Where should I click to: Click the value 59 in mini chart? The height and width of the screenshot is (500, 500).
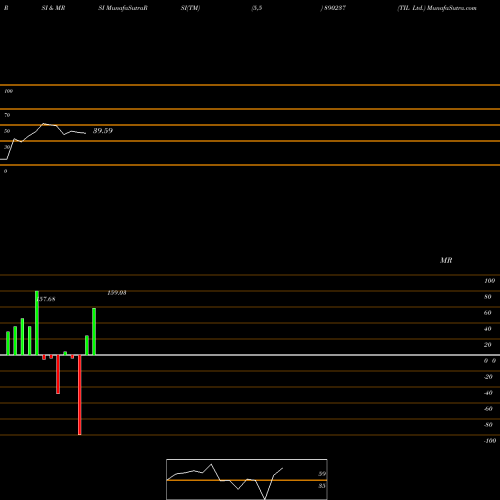click(x=322, y=474)
